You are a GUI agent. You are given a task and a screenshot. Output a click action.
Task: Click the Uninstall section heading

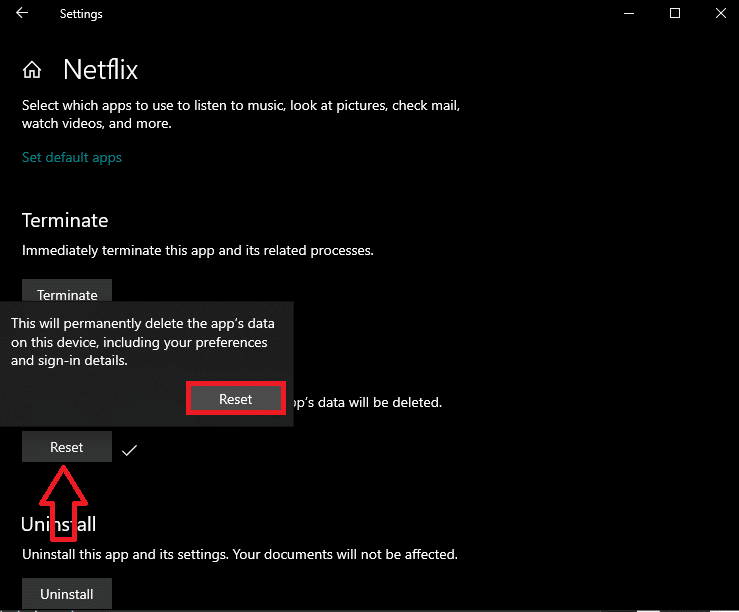(x=58, y=524)
